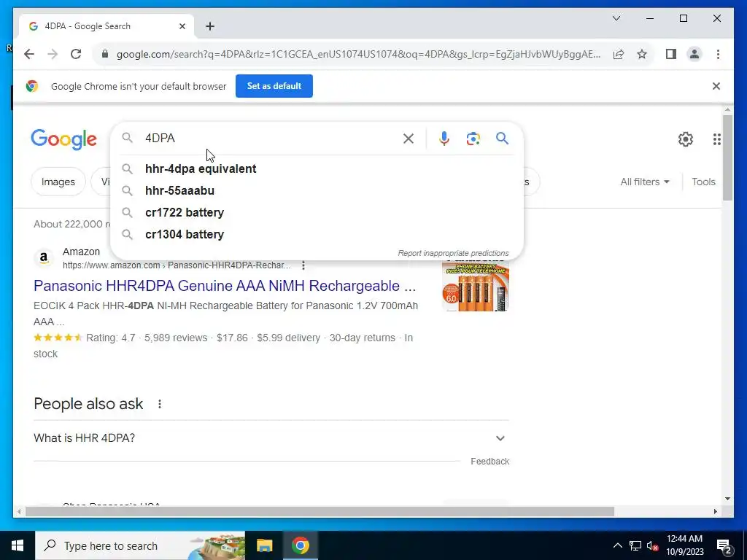747x560 pixels.
Task: Go back using the browser back arrow
Action: point(29,54)
